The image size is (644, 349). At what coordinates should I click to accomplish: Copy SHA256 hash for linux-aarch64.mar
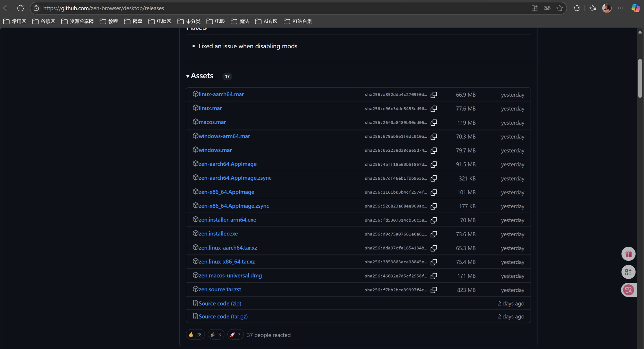[434, 95]
